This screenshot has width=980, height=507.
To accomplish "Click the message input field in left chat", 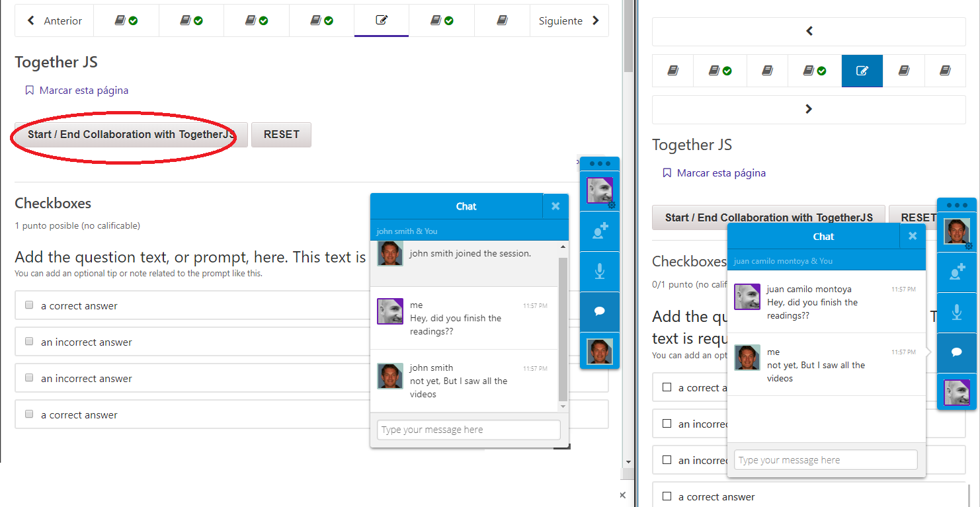I will [x=469, y=430].
